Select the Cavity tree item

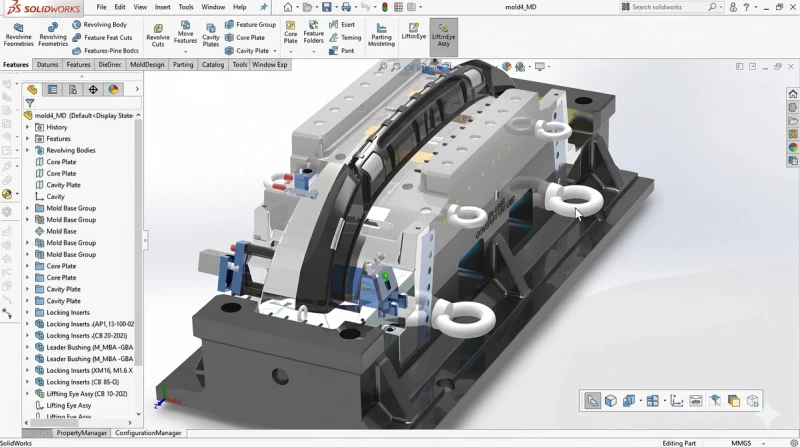click(x=56, y=197)
